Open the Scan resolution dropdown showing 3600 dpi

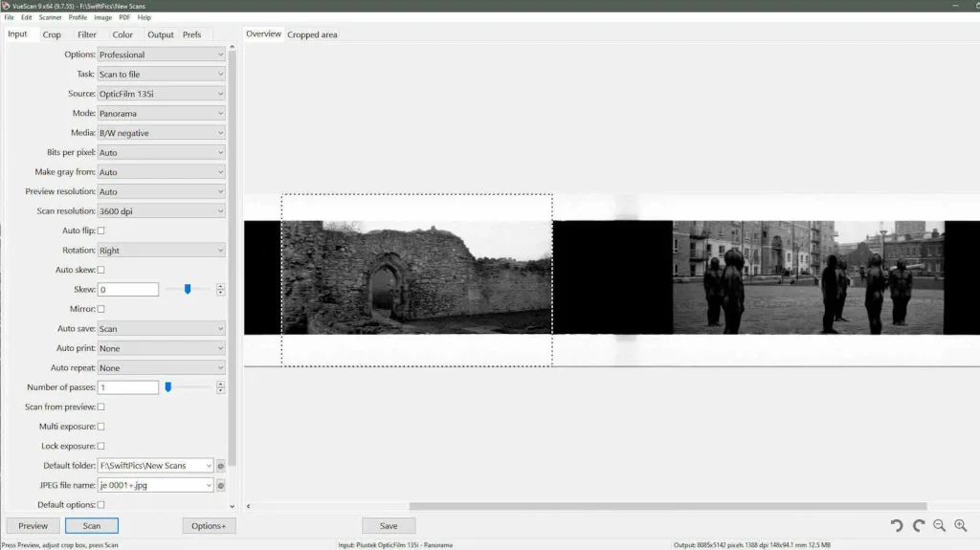click(x=161, y=211)
